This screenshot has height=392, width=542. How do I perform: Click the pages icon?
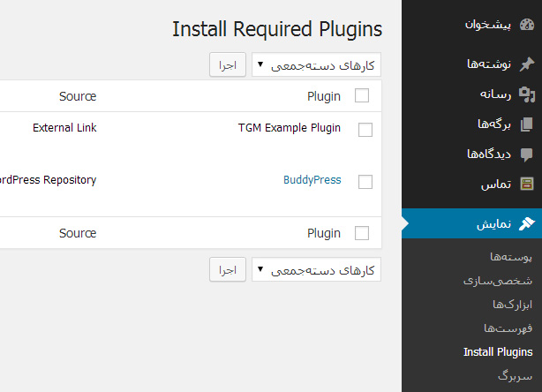[x=527, y=124]
